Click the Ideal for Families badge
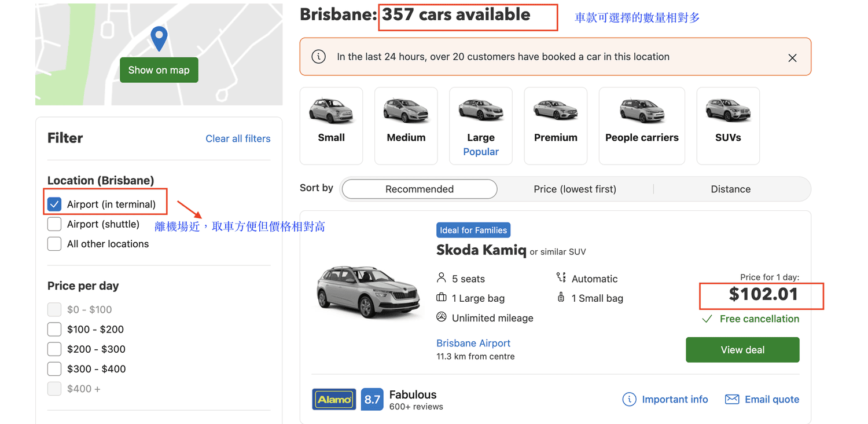The width and height of the screenshot is (868, 424). (473, 230)
